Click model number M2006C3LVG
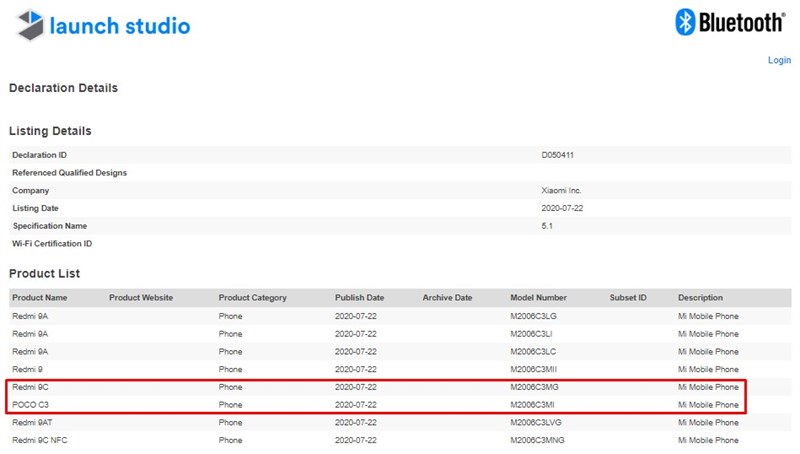 [536, 422]
